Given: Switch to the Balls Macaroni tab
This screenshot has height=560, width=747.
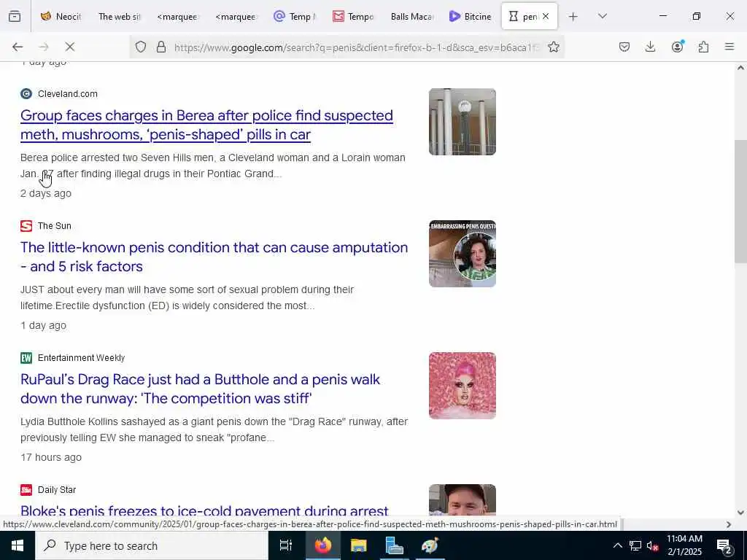Looking at the screenshot, I should coord(411,17).
